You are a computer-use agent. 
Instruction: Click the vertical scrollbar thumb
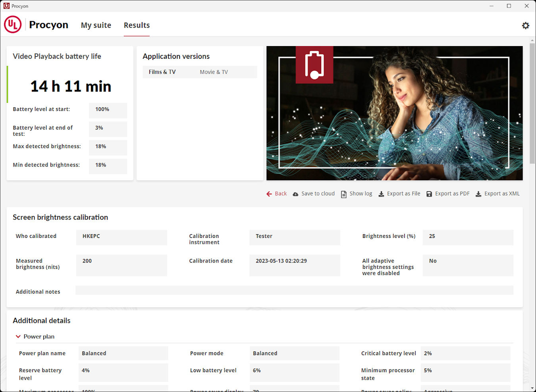pos(532,103)
